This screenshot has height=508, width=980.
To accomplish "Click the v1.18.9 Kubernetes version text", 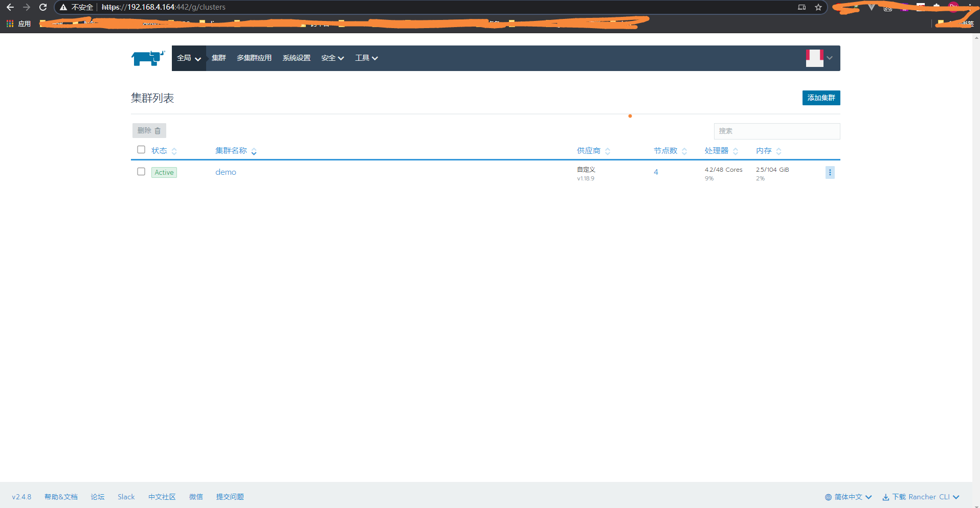I will (586, 179).
